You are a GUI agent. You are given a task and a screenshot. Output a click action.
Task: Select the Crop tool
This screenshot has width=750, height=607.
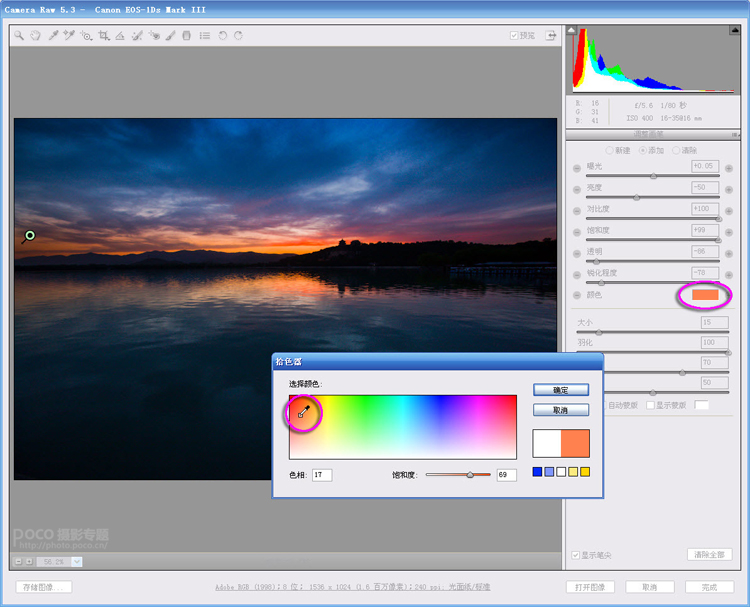pyautogui.click(x=103, y=35)
